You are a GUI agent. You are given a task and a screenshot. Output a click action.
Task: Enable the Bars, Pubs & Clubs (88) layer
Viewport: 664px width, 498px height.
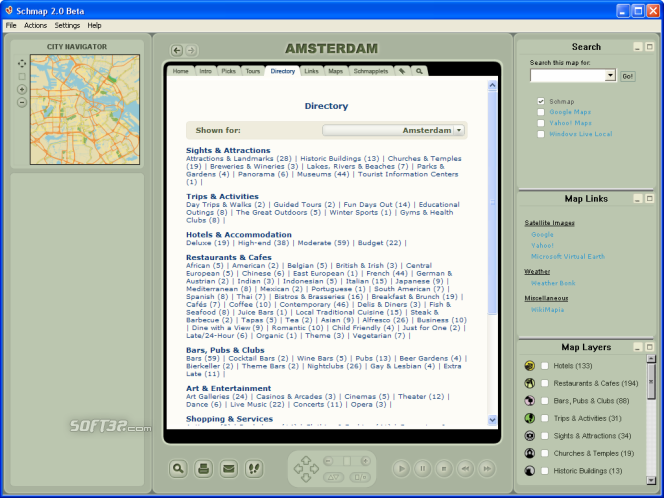545,401
